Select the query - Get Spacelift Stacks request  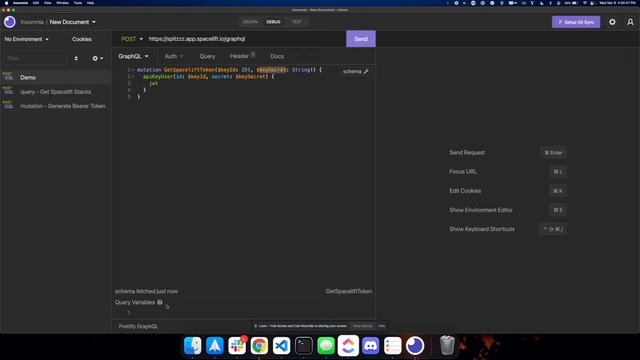[56, 92]
